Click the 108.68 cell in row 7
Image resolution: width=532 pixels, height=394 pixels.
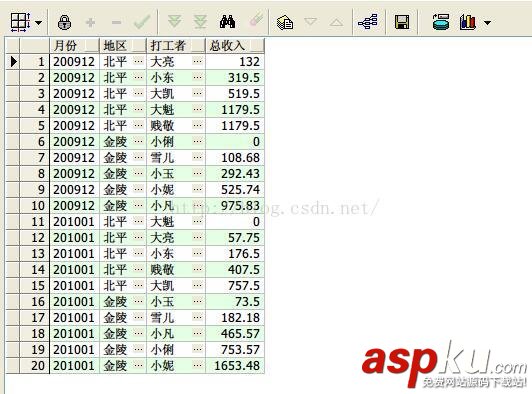point(235,157)
